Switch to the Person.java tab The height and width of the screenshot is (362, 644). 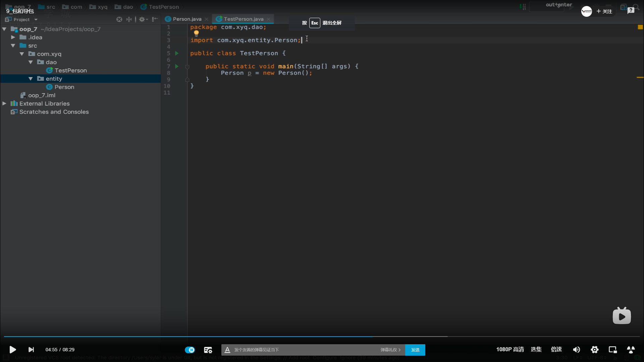(x=187, y=19)
